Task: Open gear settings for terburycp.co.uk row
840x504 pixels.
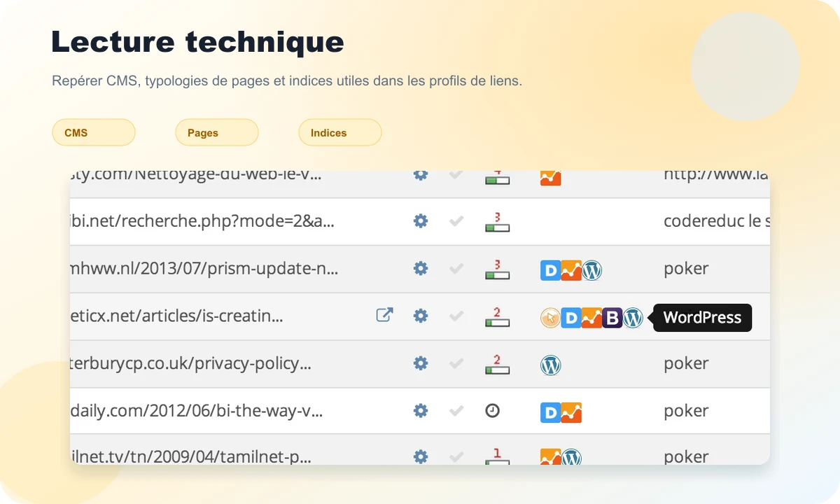Action: 421,364
